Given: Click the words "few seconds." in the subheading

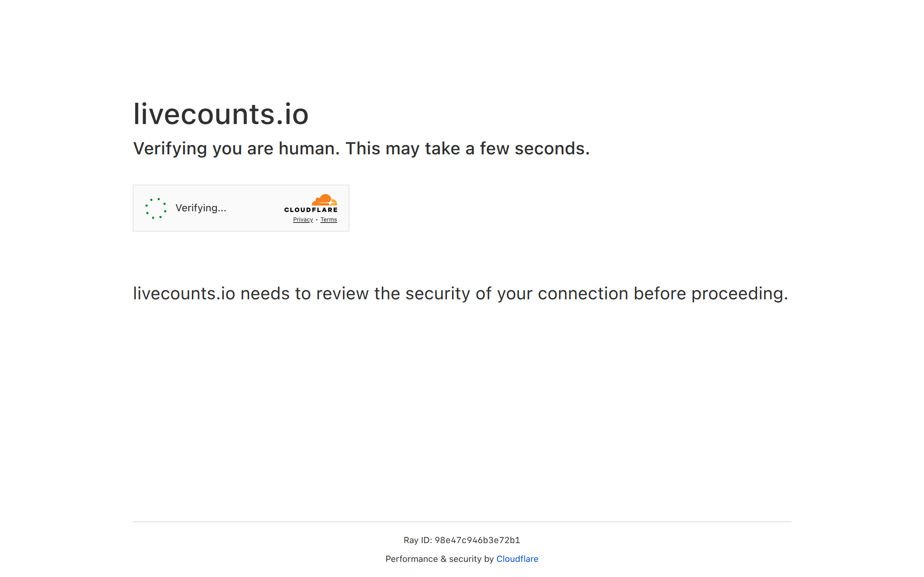Looking at the screenshot, I should [535, 149].
